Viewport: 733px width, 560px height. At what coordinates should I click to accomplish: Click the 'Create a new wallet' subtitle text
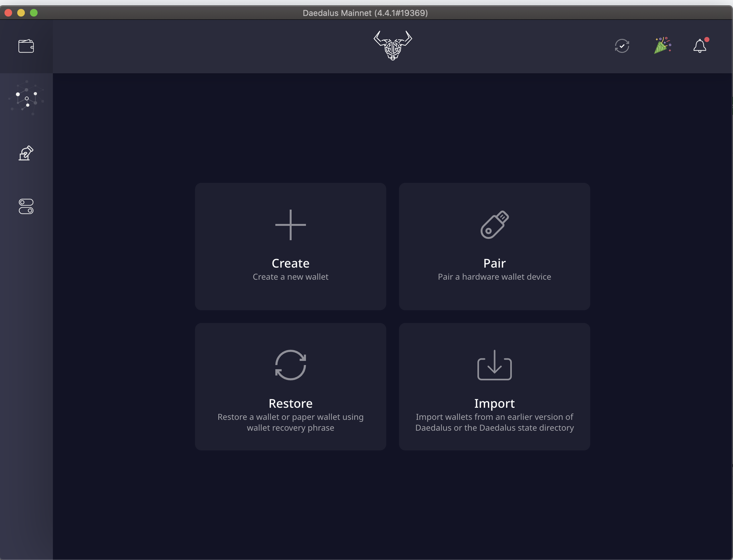(x=290, y=277)
